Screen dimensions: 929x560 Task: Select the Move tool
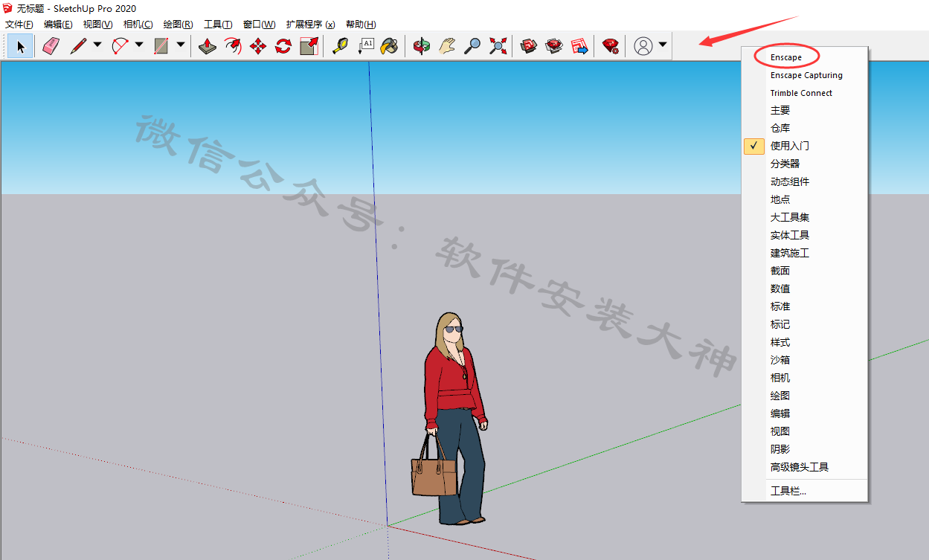click(x=258, y=46)
